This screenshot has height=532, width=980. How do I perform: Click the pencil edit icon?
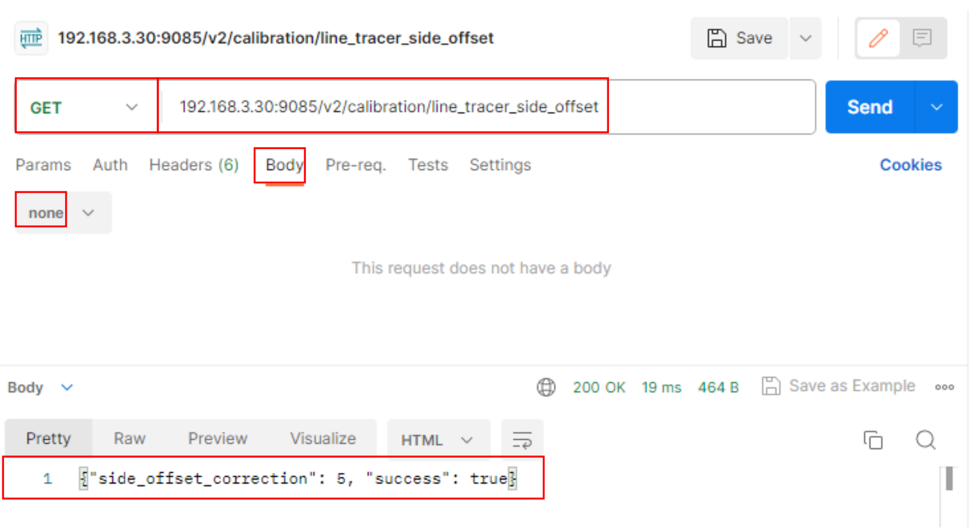878,38
